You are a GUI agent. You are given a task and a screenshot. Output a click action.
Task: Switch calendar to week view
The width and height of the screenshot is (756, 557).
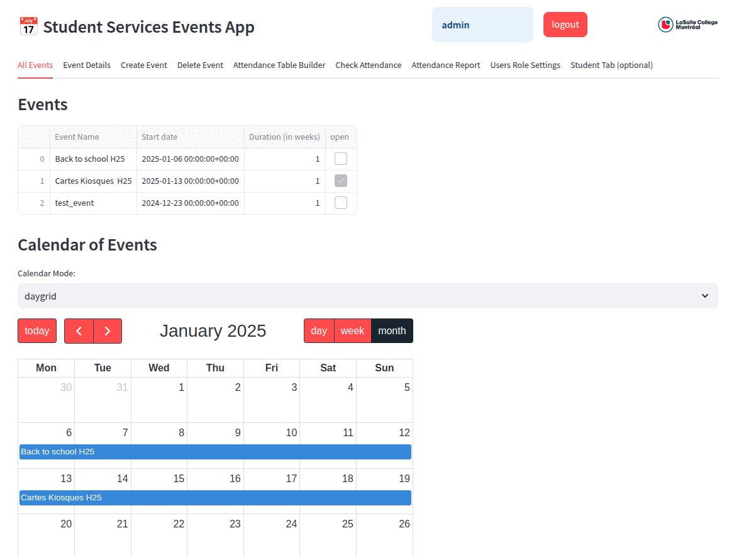[353, 330]
